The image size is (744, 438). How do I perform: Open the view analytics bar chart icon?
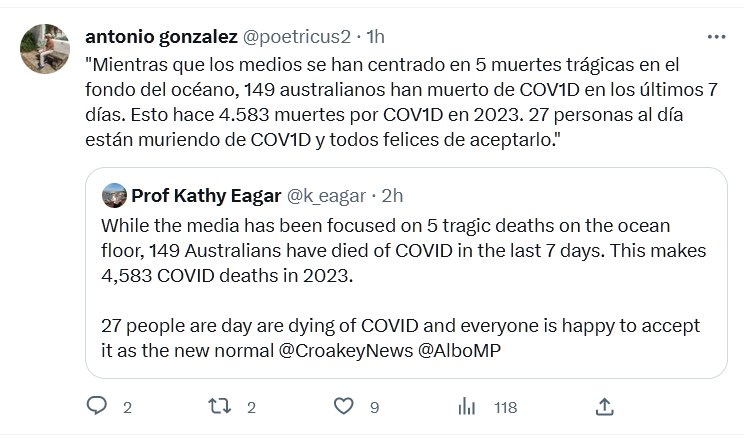click(x=466, y=406)
